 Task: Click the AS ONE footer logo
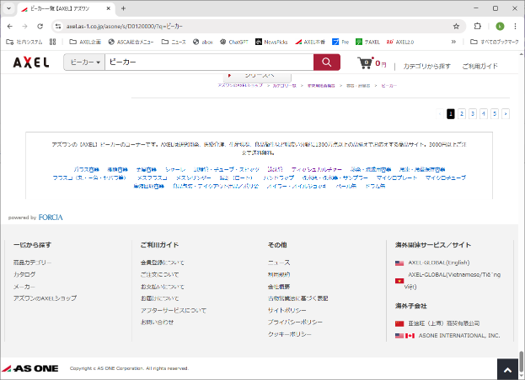(x=30, y=369)
